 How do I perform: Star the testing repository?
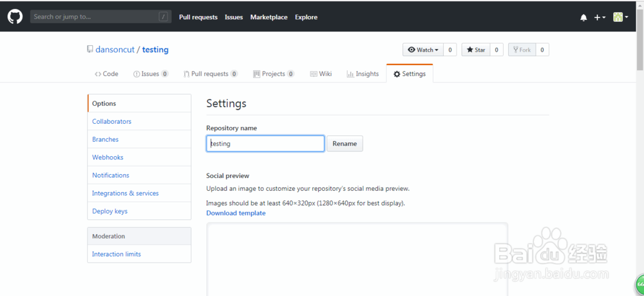(x=476, y=50)
